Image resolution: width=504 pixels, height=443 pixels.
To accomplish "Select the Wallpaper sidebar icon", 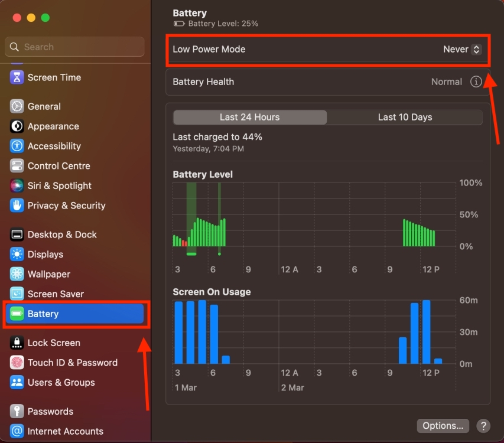I will point(18,274).
